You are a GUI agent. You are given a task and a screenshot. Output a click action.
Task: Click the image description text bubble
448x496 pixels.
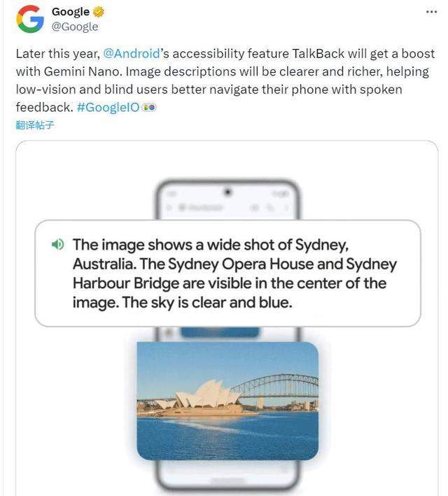227,274
